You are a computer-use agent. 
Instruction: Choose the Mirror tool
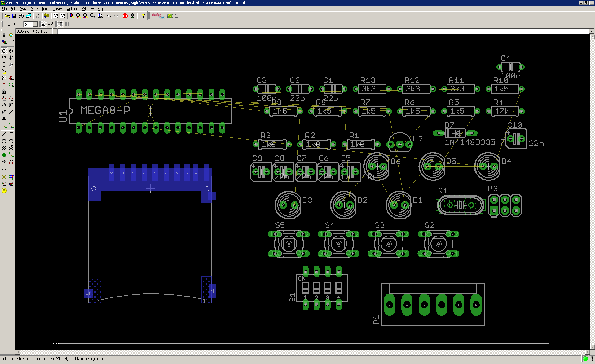point(4,58)
